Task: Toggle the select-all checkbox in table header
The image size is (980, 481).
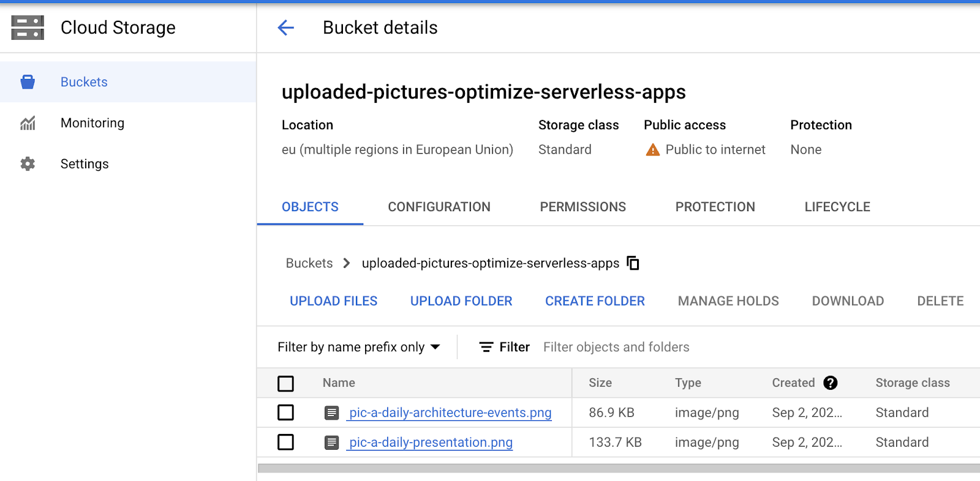Action: click(285, 383)
